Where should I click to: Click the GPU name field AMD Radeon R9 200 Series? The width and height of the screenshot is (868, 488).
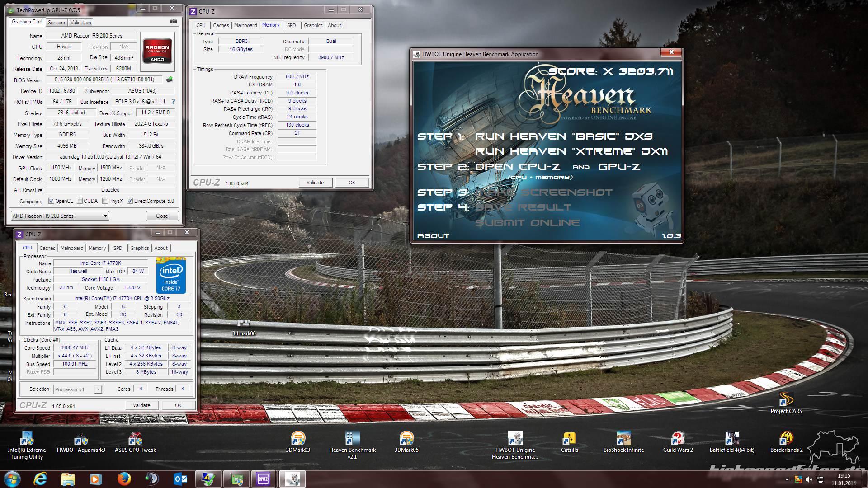pos(92,36)
